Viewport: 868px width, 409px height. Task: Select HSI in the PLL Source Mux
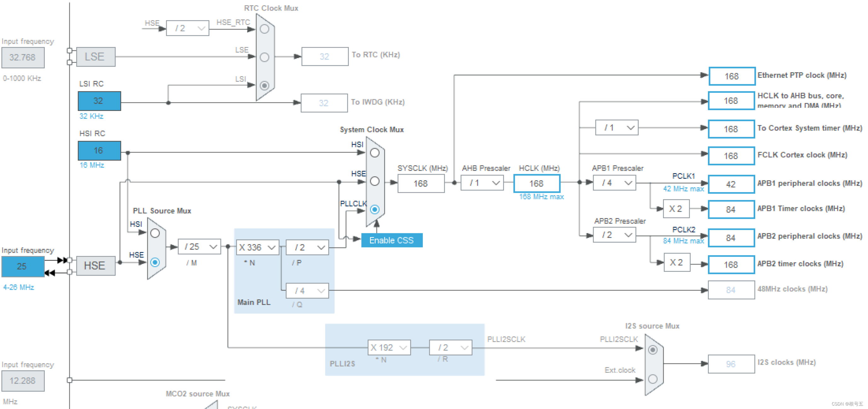pyautogui.click(x=155, y=233)
